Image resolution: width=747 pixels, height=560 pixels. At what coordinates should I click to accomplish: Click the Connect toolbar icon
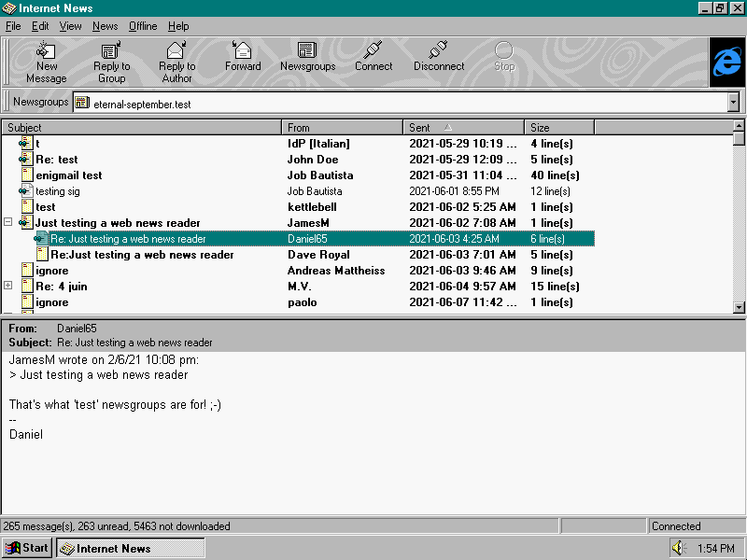373,58
